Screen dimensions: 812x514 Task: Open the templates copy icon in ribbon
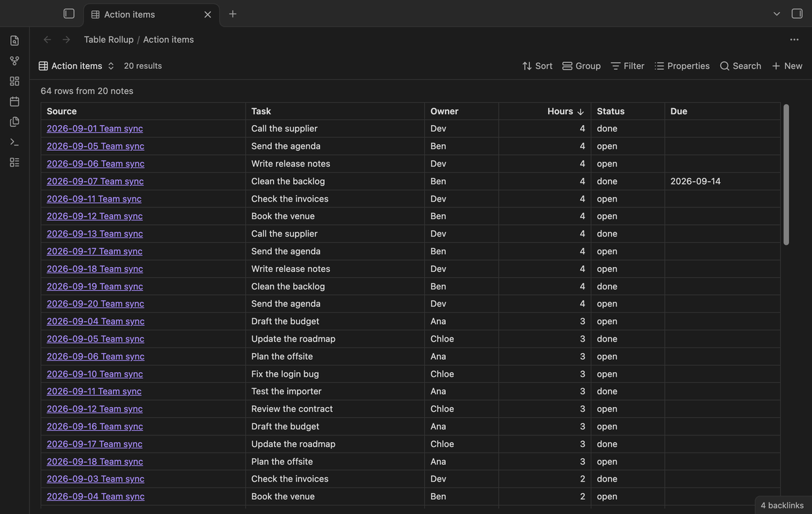point(14,122)
